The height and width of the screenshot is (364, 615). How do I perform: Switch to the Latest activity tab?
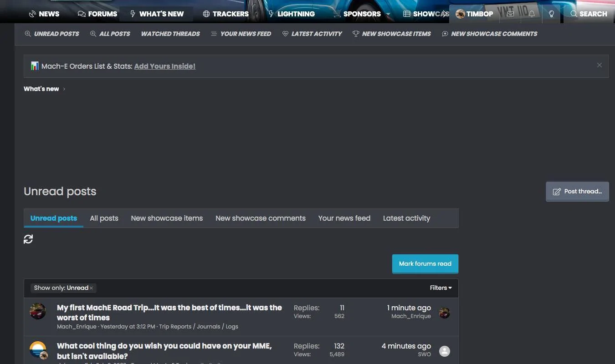(406, 218)
